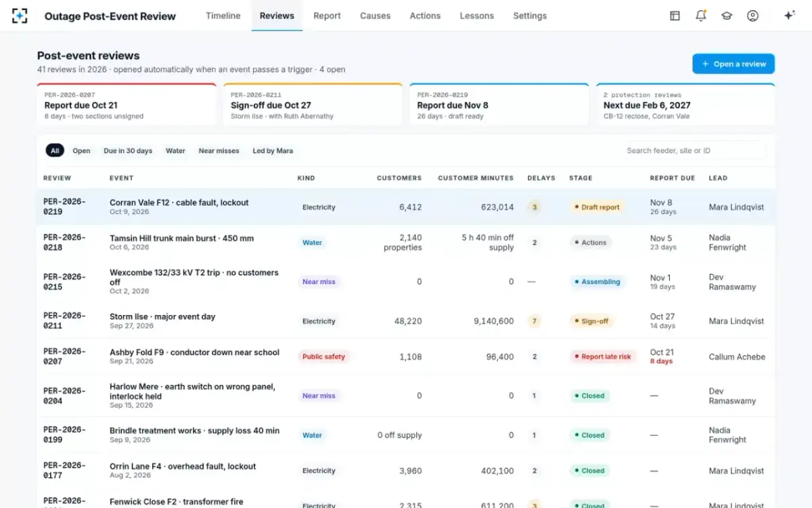This screenshot has width=812, height=508.
Task: Switch to the Lessons tab
Action: click(476, 16)
